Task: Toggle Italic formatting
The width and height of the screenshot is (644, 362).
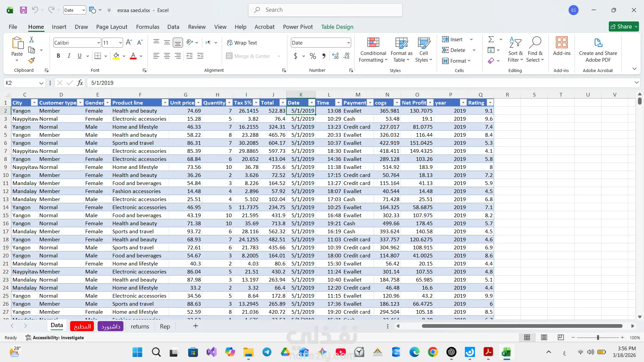Action: (69, 56)
